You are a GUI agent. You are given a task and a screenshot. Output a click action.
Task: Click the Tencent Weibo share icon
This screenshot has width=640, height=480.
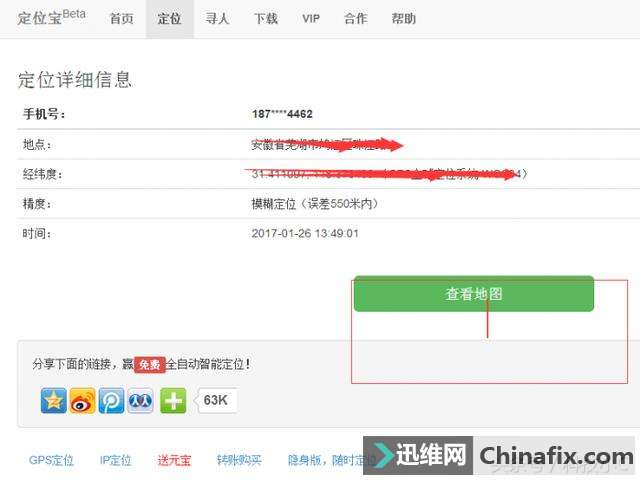[111, 400]
